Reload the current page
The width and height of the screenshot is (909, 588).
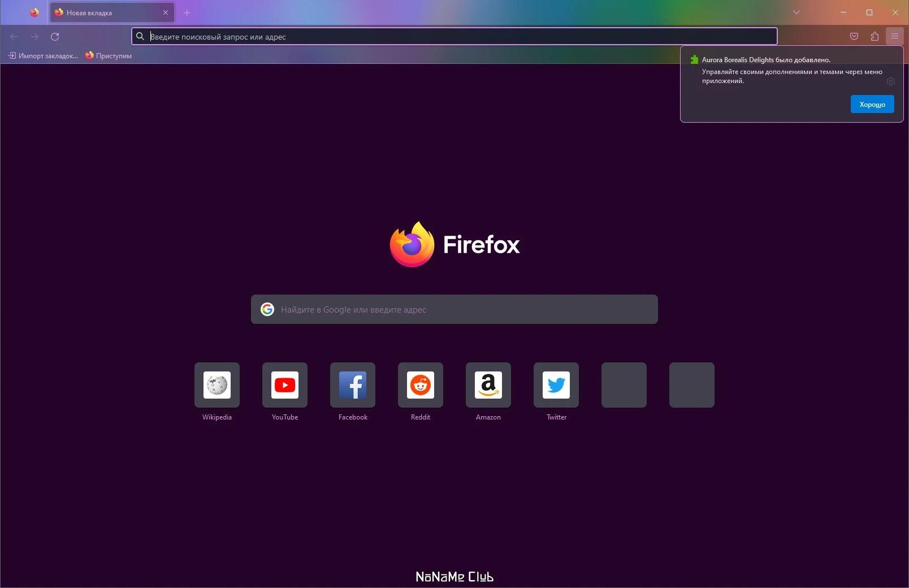(x=55, y=37)
